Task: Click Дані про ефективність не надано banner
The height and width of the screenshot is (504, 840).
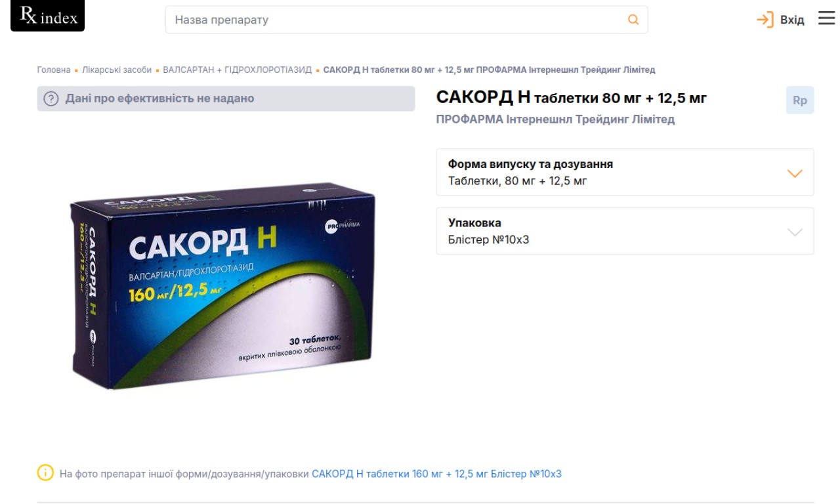Action: click(x=226, y=98)
